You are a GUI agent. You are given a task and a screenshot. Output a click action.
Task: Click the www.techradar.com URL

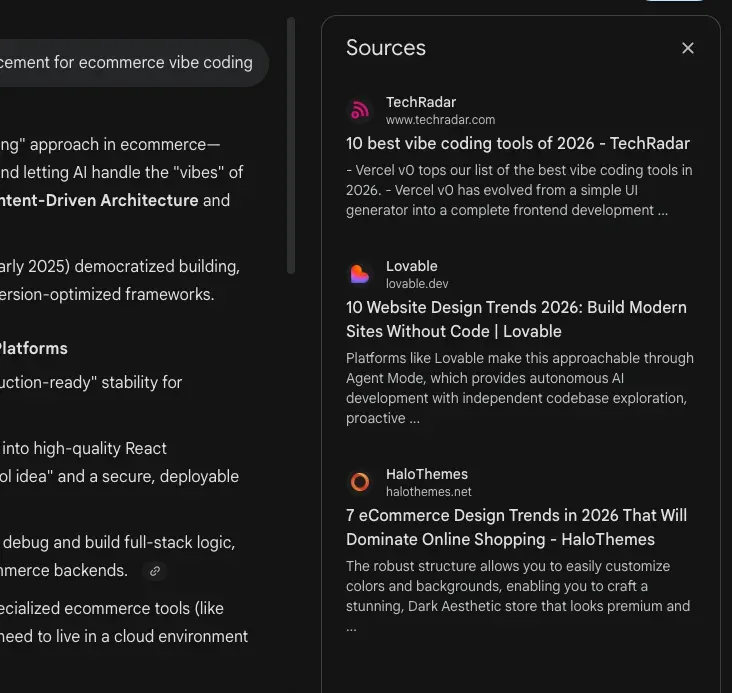(x=440, y=120)
